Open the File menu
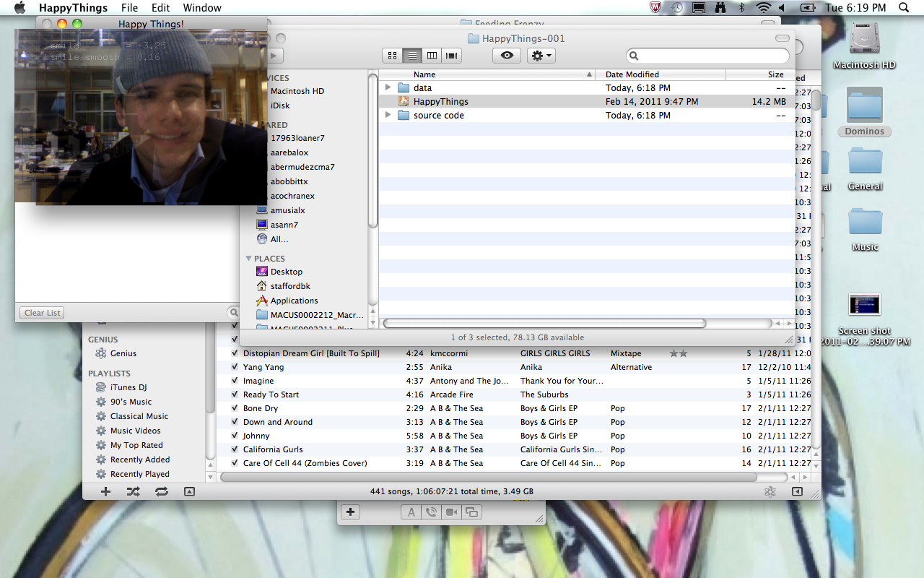 [130, 8]
